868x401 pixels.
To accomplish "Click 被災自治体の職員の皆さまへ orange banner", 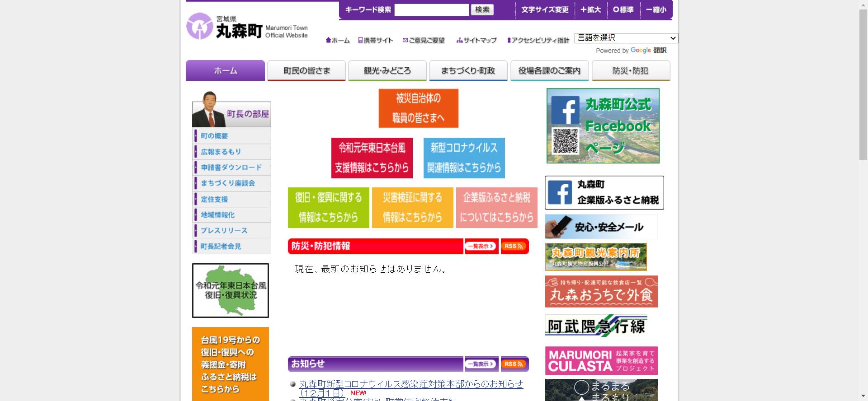I will point(418,108).
